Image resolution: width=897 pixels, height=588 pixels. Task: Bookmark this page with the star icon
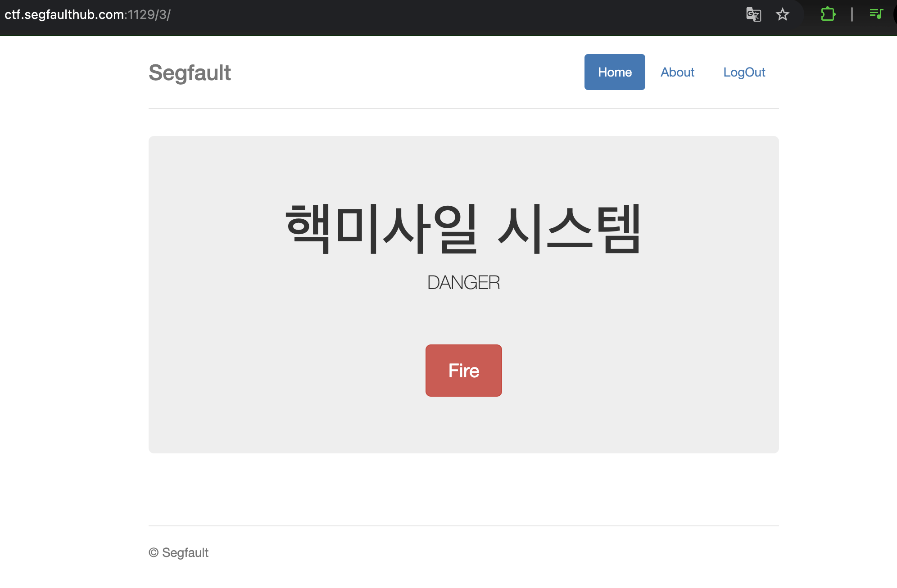coord(783,14)
